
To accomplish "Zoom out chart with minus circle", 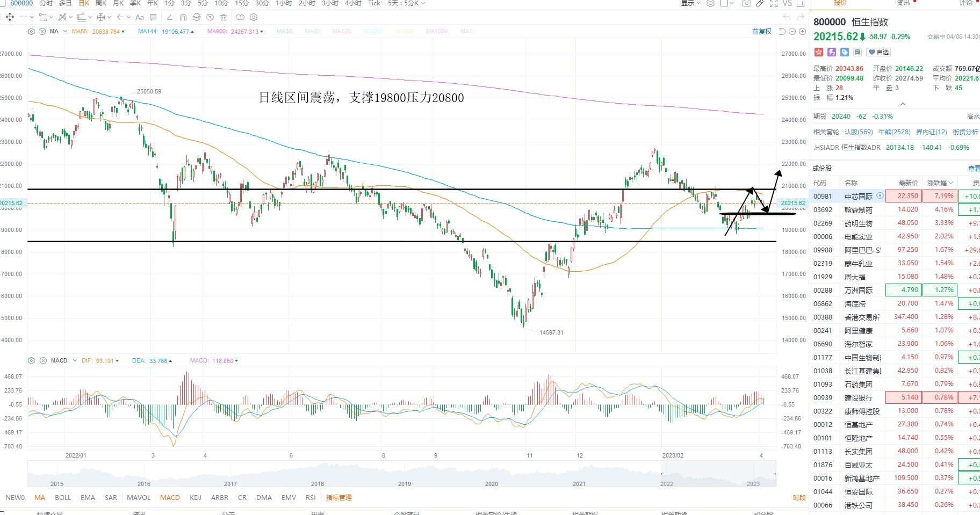I will tap(792, 32).
